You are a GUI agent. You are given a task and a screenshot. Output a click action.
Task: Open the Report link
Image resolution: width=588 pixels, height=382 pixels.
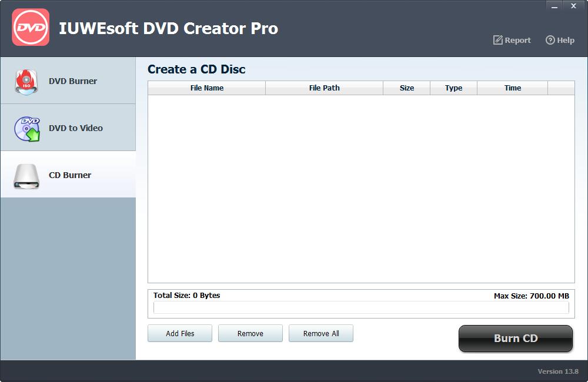tap(512, 40)
